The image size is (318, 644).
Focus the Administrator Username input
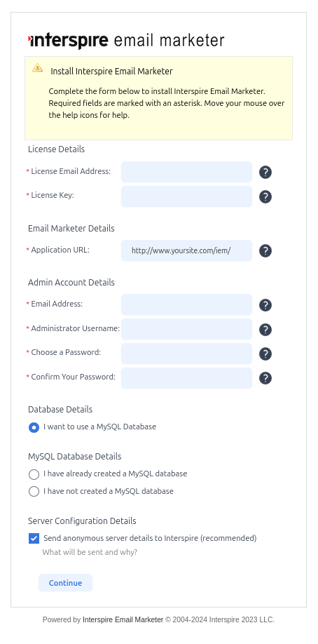(x=186, y=330)
